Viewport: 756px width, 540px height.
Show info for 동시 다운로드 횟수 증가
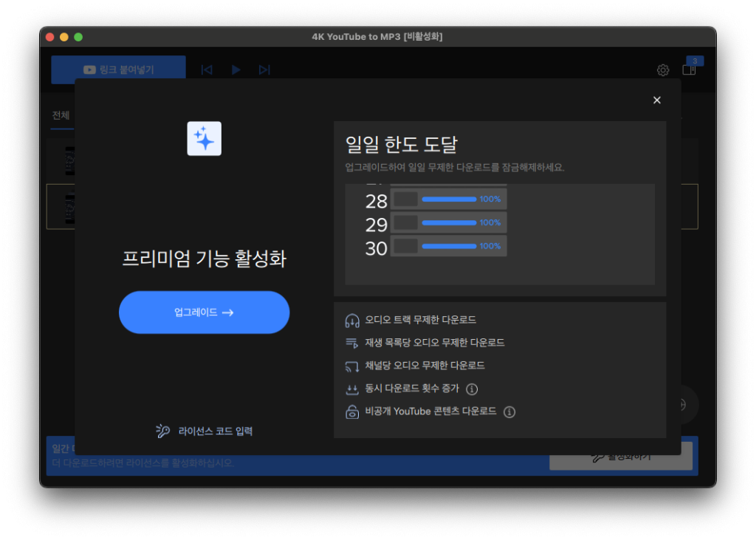(472, 389)
